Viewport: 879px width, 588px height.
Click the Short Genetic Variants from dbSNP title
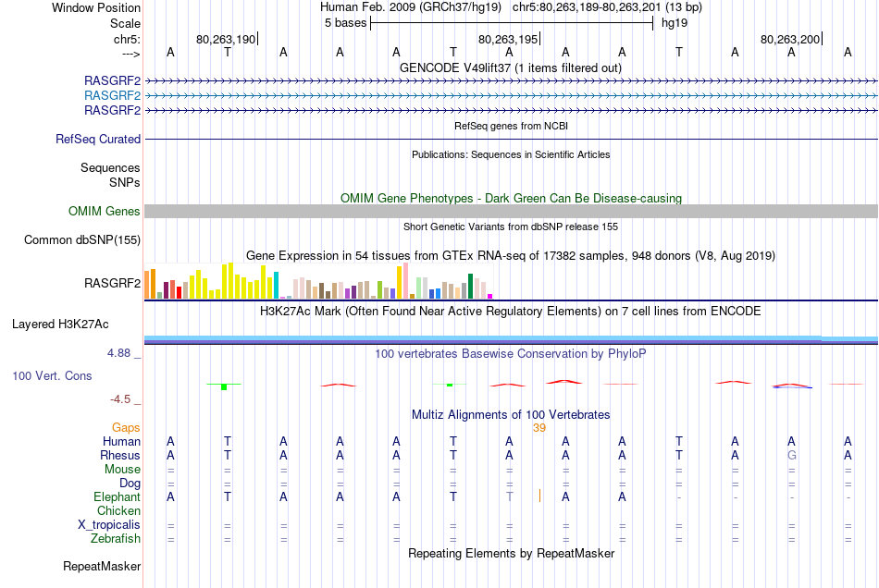click(511, 227)
